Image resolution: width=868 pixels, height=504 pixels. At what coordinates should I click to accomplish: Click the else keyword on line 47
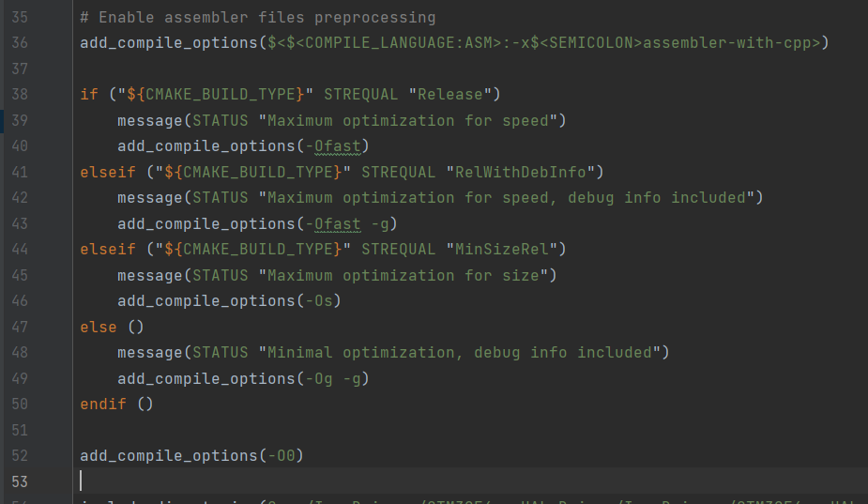coord(99,327)
